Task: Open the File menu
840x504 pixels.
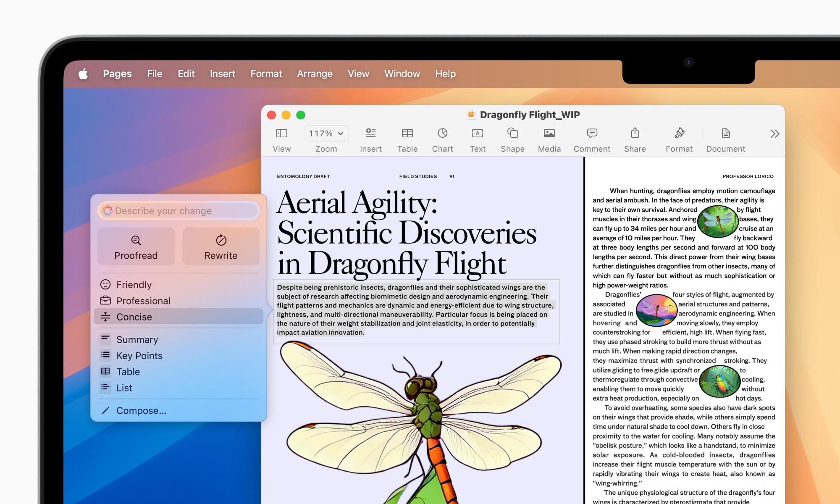Action: [x=155, y=74]
